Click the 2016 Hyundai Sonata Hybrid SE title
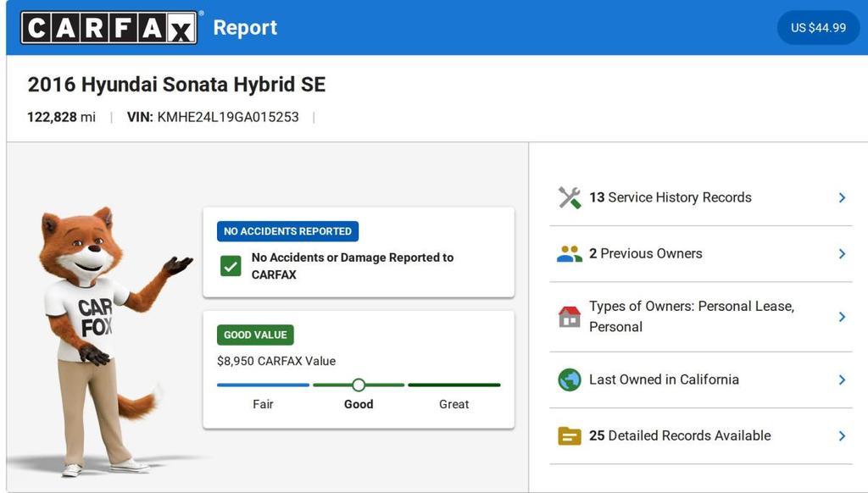Screen dimensions: 868x493 click(x=176, y=85)
